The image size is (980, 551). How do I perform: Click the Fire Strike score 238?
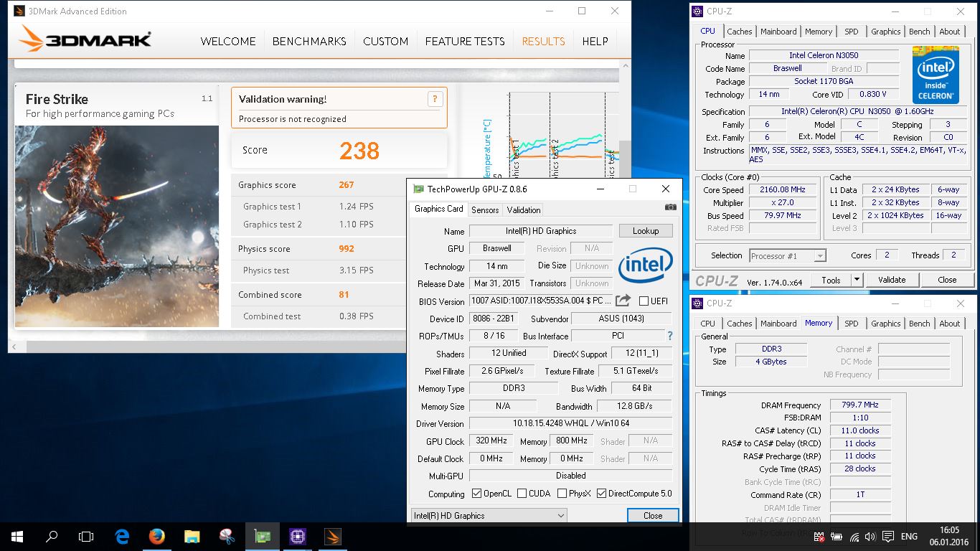(x=359, y=150)
